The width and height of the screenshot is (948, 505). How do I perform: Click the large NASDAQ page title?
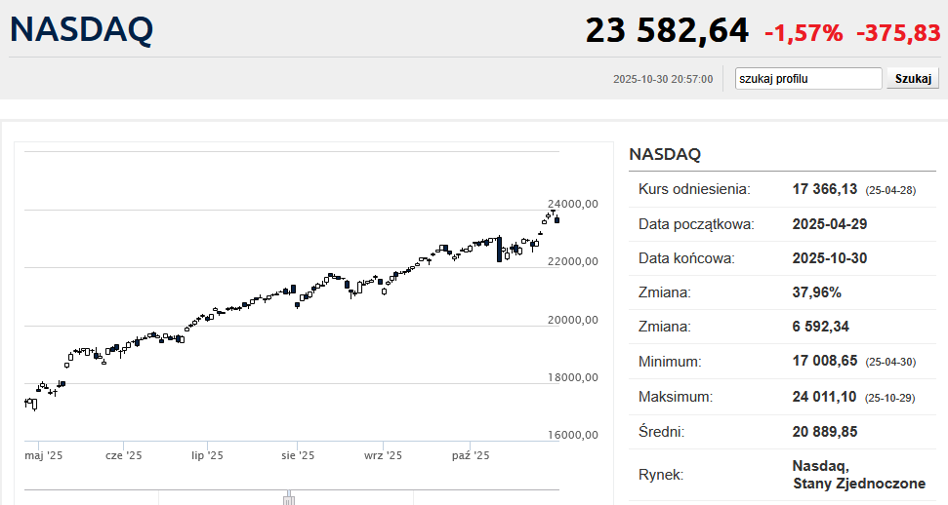(x=82, y=30)
